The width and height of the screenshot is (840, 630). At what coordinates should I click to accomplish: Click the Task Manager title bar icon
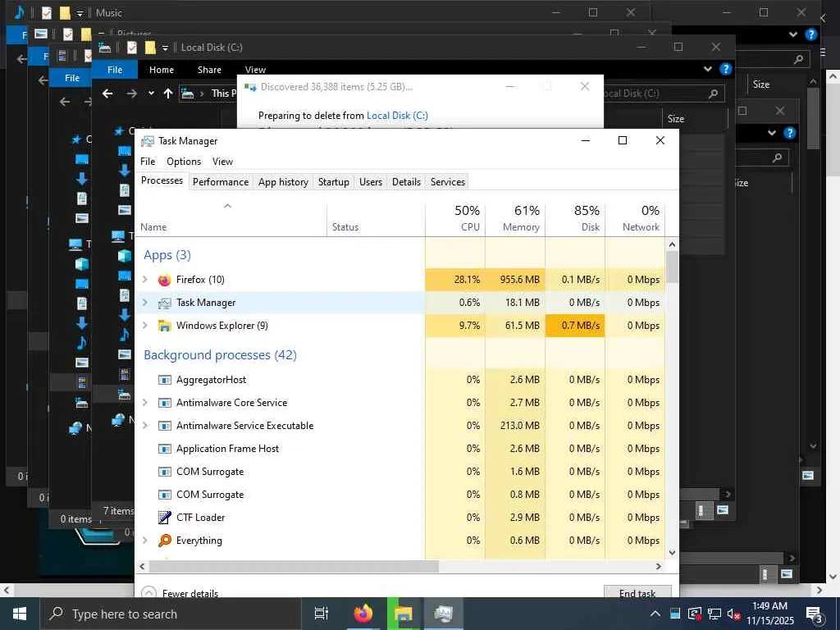pyautogui.click(x=148, y=141)
